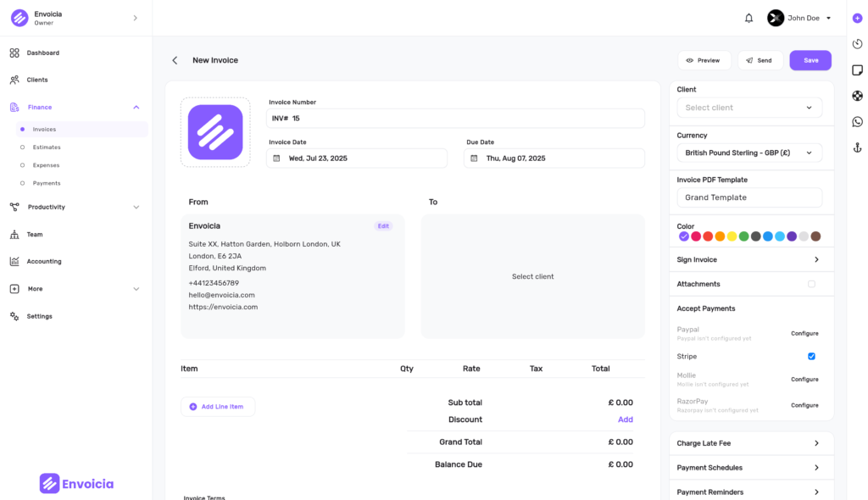Click the More plus-box icon
868x500 pixels.
pyautogui.click(x=14, y=289)
